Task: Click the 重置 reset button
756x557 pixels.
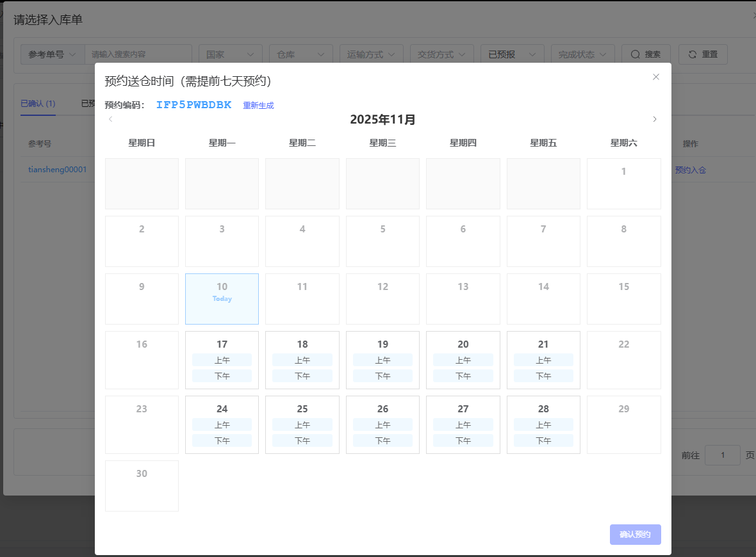Action: click(703, 54)
